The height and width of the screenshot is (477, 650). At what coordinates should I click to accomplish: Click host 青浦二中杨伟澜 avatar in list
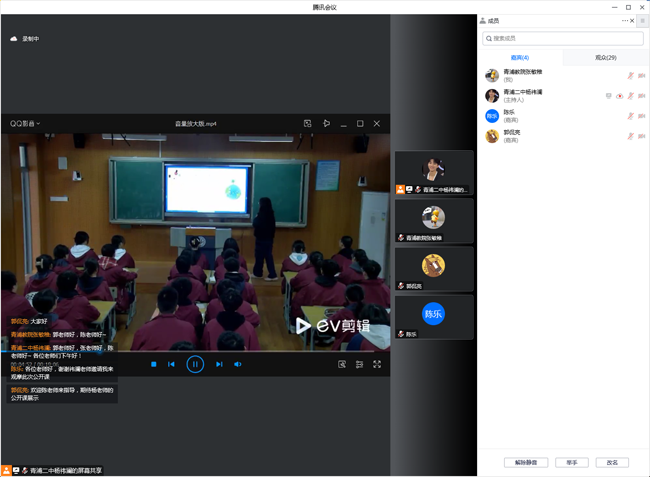492,96
